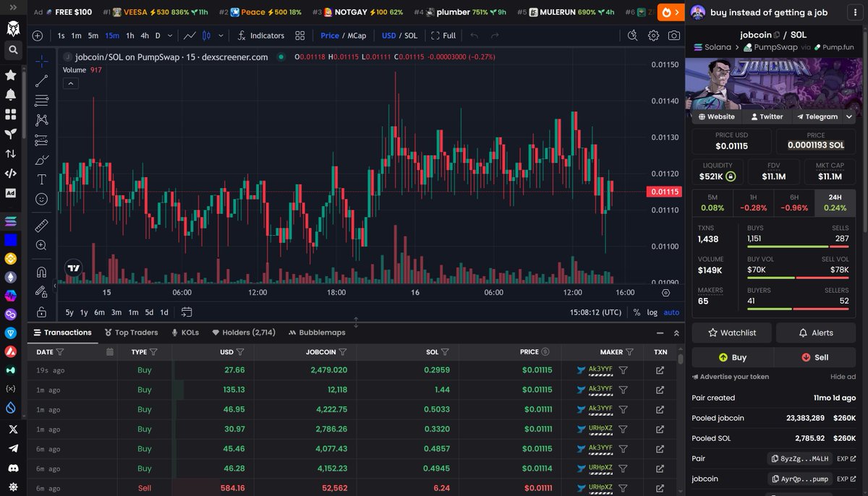The image size is (868, 496).
Task: Select the Solana chain icon in sidebar
Action: point(11,221)
